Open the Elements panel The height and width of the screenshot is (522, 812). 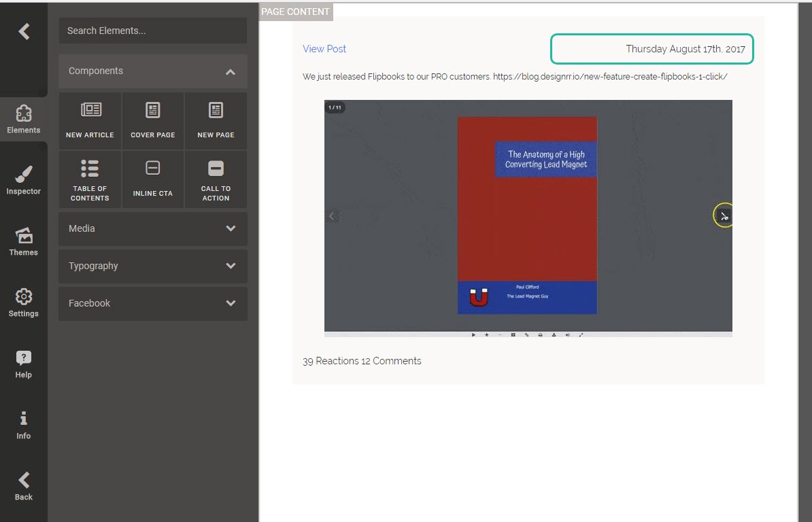23,119
